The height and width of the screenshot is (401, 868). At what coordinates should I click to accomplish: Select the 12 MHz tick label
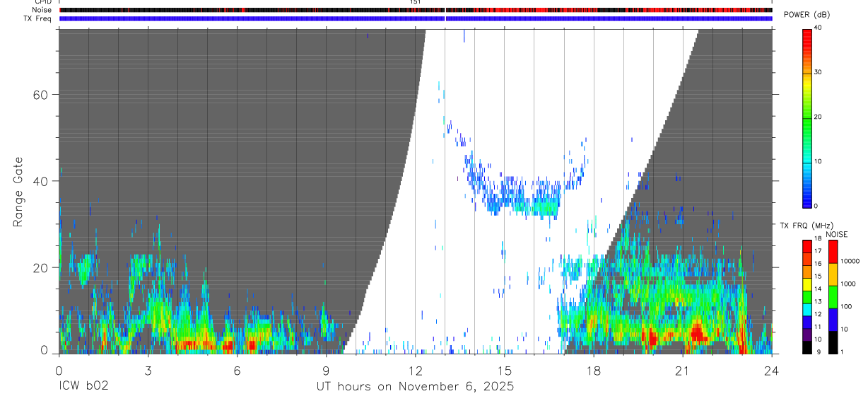(817, 314)
